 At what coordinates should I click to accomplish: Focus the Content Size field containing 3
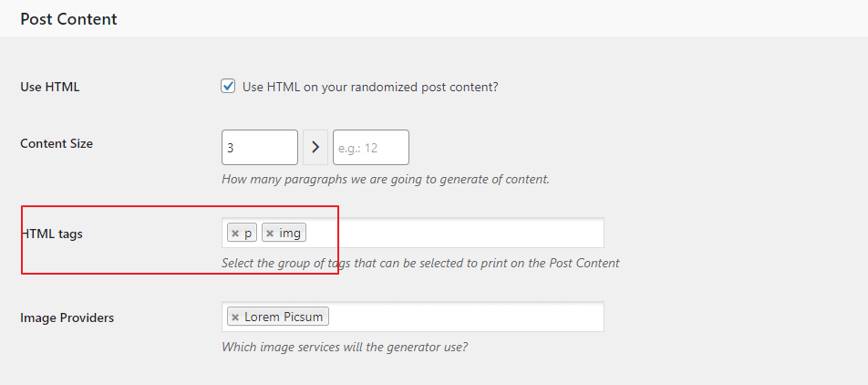pos(259,147)
